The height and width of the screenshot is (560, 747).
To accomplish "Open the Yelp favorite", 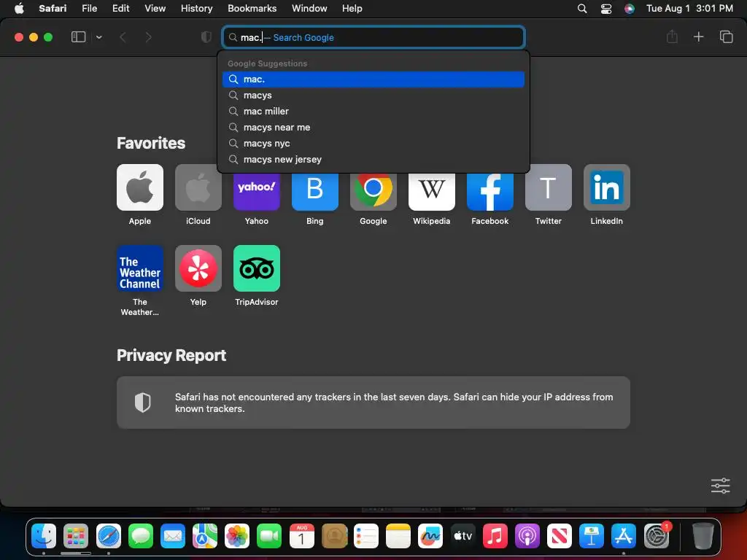I will point(198,268).
